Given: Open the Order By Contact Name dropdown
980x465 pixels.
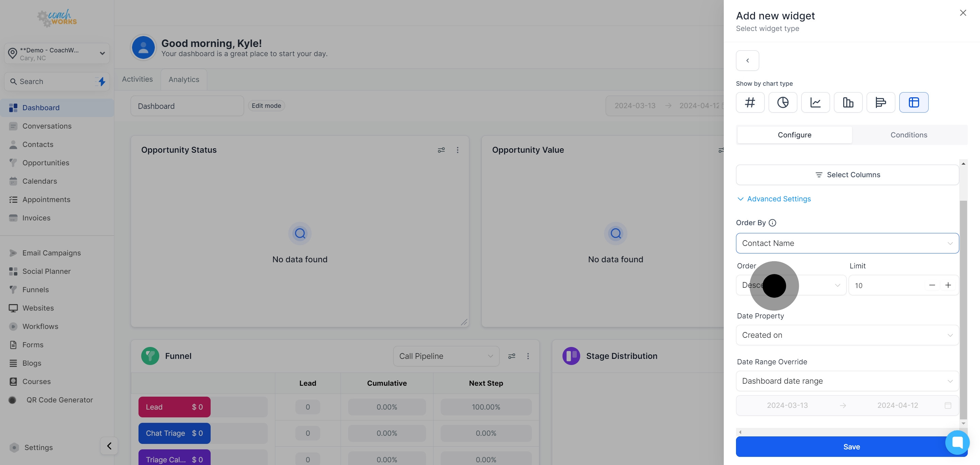Looking at the screenshot, I should point(847,243).
